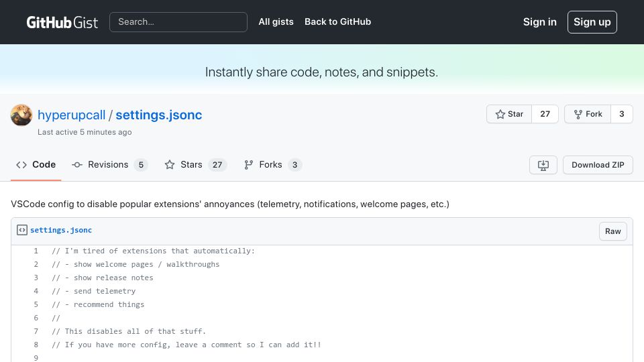The height and width of the screenshot is (362, 644).
Task: Click line number 4 in the code
Action: click(36, 291)
